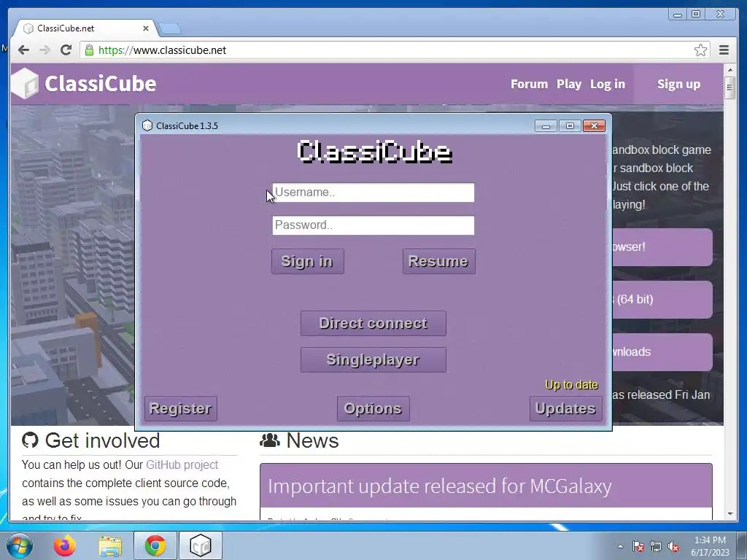Launch Firefox from the taskbar

click(65, 545)
